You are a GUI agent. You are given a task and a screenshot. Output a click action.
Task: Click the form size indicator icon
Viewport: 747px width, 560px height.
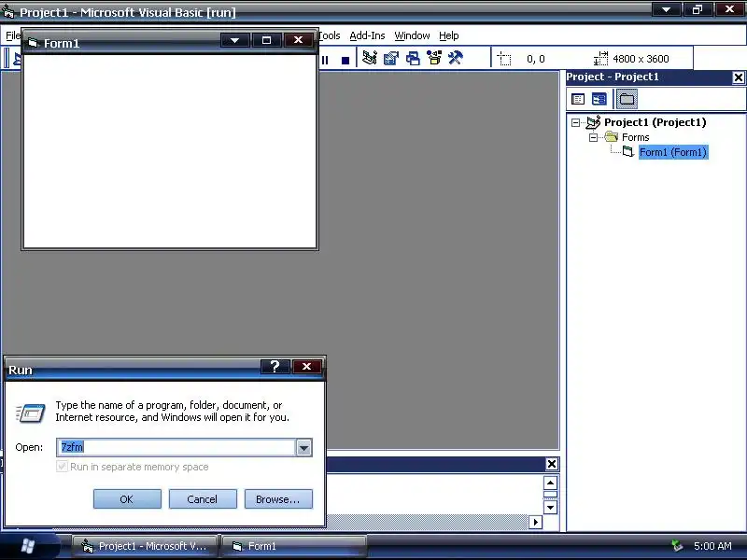coord(600,59)
